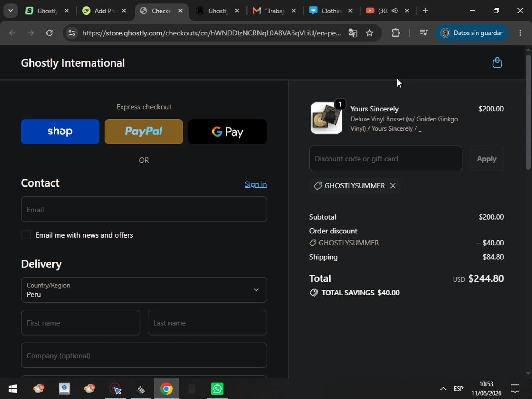Switch to the first Ghostly tab
Screen dimensions: 532x399
coord(47,11)
